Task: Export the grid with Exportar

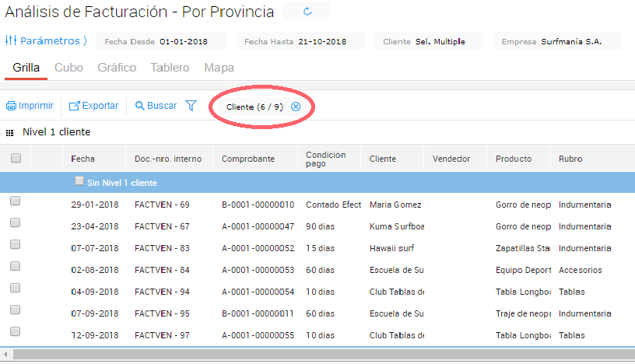Action: (x=93, y=106)
